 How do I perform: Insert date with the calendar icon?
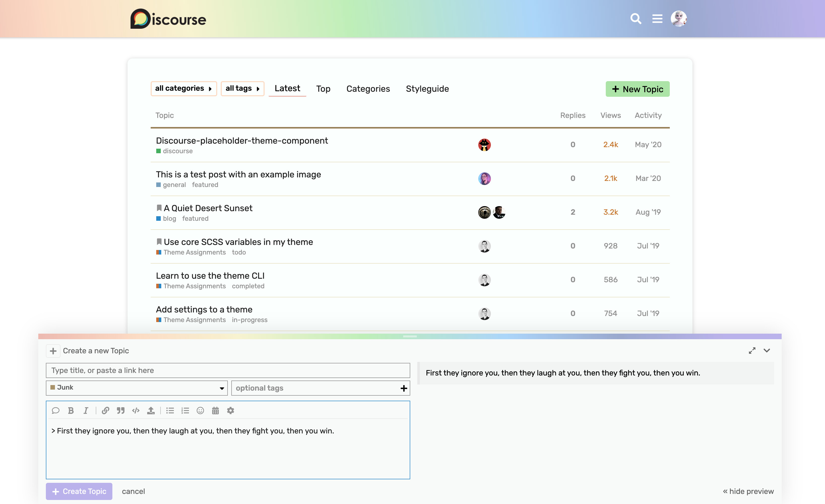click(x=215, y=410)
